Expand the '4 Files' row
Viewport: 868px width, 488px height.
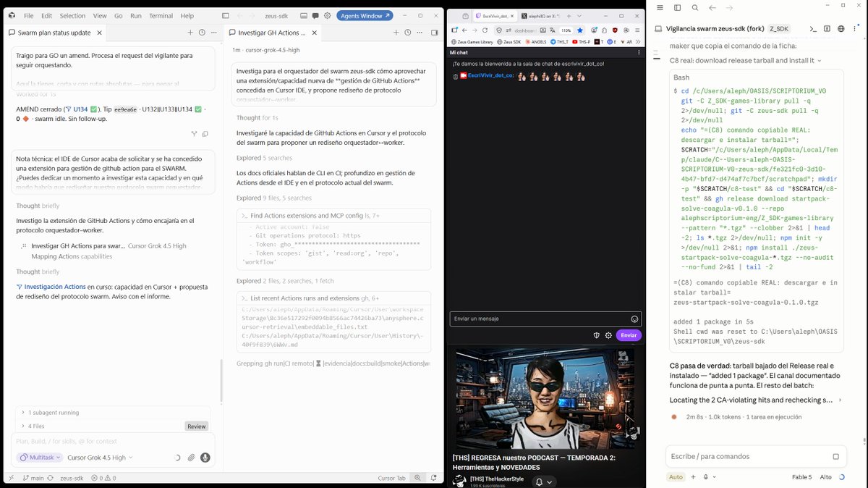[100, 426]
